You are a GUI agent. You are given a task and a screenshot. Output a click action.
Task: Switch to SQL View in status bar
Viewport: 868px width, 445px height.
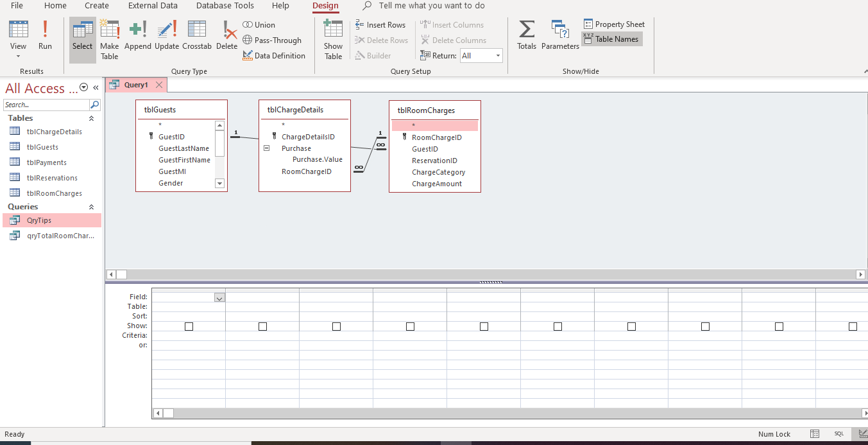click(838, 434)
